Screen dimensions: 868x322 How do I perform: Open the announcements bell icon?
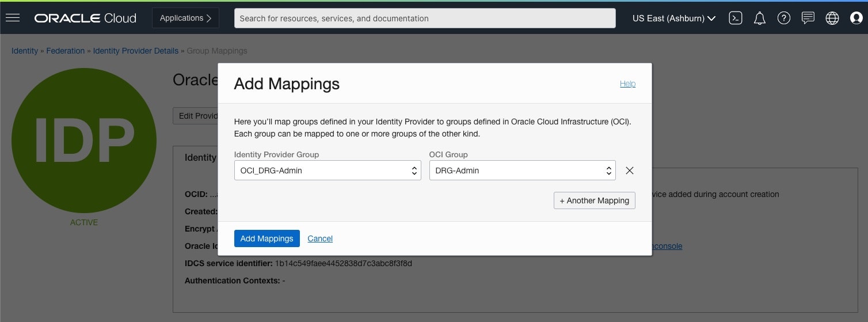coord(760,18)
